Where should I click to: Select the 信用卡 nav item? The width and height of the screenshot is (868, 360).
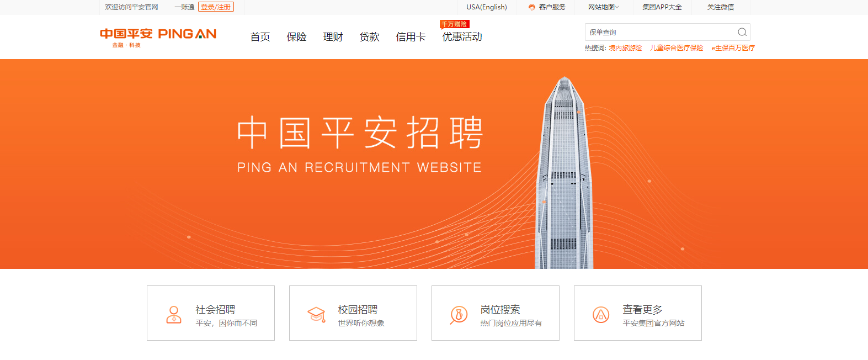click(411, 37)
